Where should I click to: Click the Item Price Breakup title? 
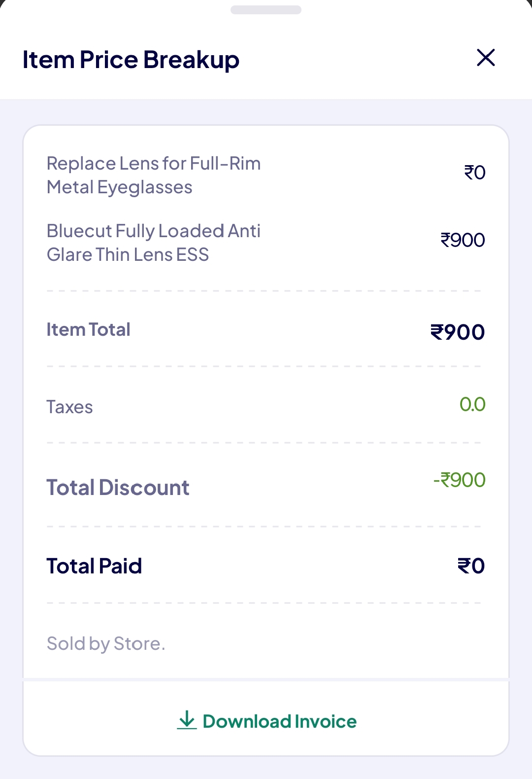(x=131, y=60)
